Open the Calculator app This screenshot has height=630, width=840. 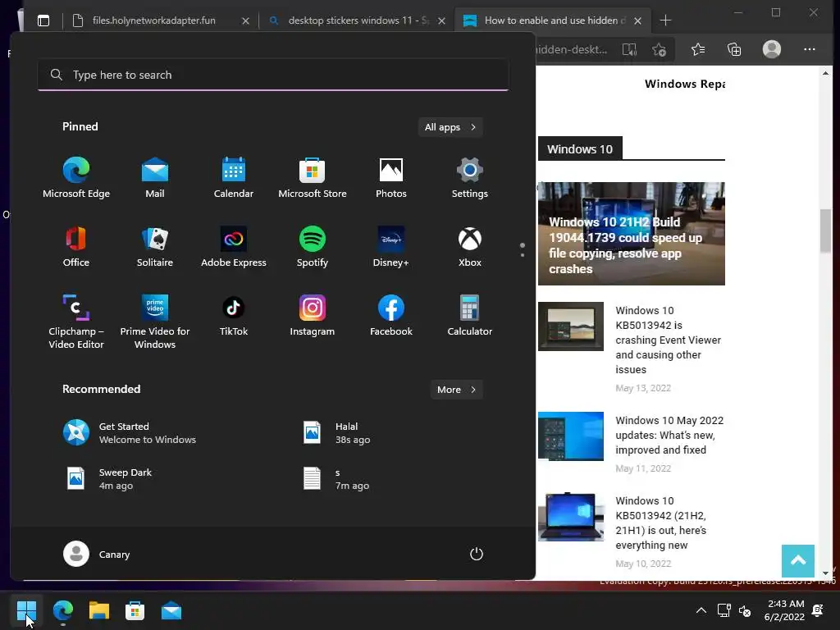[470, 316]
